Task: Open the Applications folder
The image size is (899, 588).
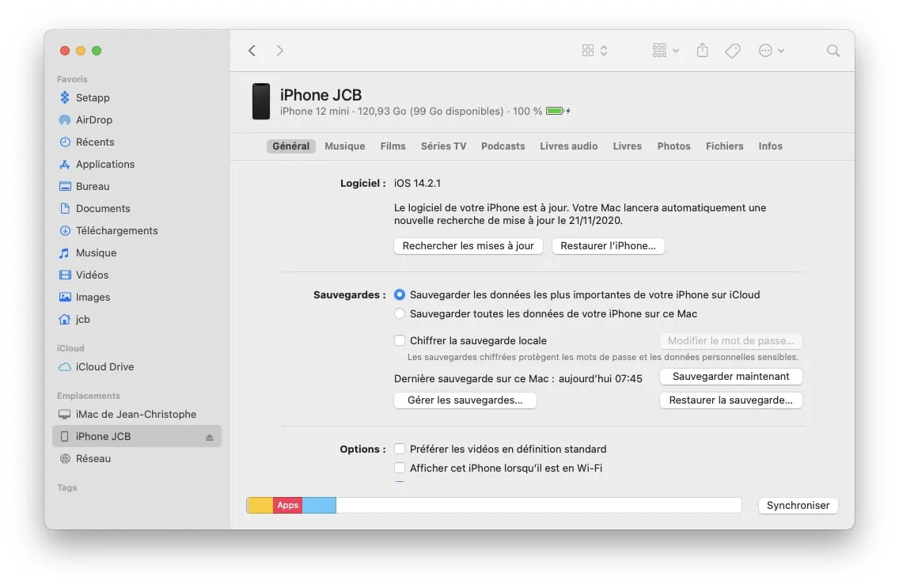Action: tap(136, 164)
